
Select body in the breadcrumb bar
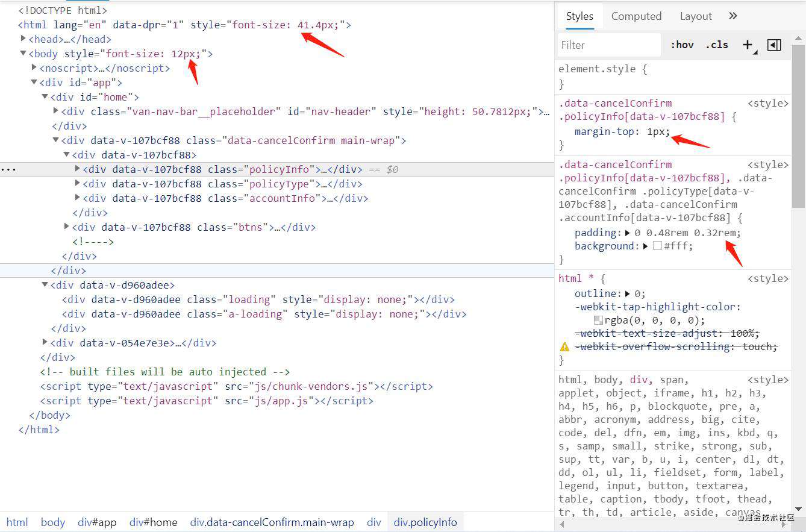(52, 522)
